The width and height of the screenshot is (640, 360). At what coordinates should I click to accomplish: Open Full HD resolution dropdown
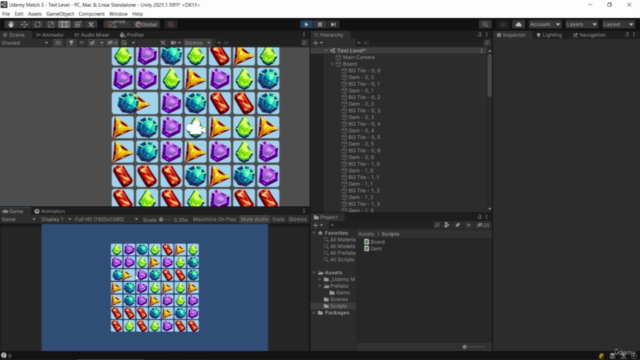pyautogui.click(x=106, y=219)
